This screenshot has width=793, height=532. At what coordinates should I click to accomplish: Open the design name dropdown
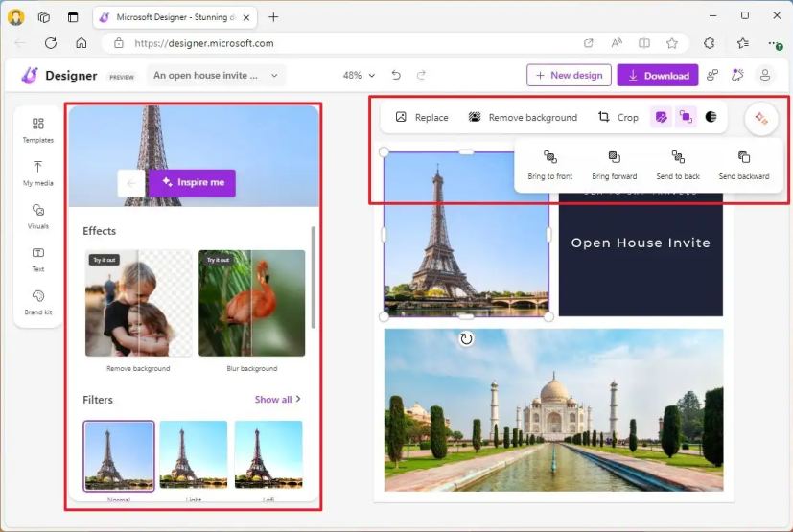coord(217,76)
